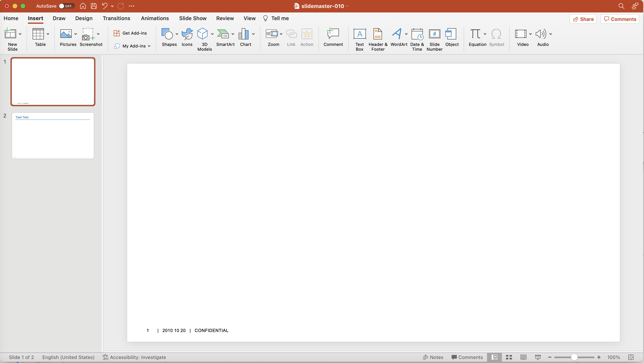The height and width of the screenshot is (363, 644).
Task: Switch to Slide Sorter view
Action: click(509, 357)
